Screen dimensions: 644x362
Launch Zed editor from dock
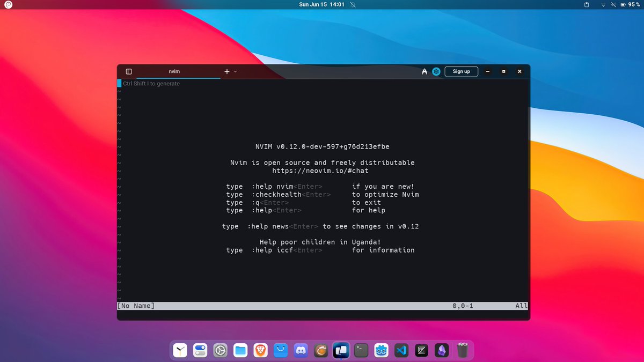coord(421,350)
